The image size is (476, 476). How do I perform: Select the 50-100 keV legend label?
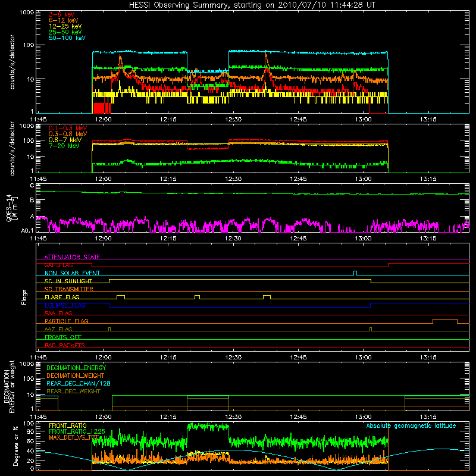pos(67,38)
